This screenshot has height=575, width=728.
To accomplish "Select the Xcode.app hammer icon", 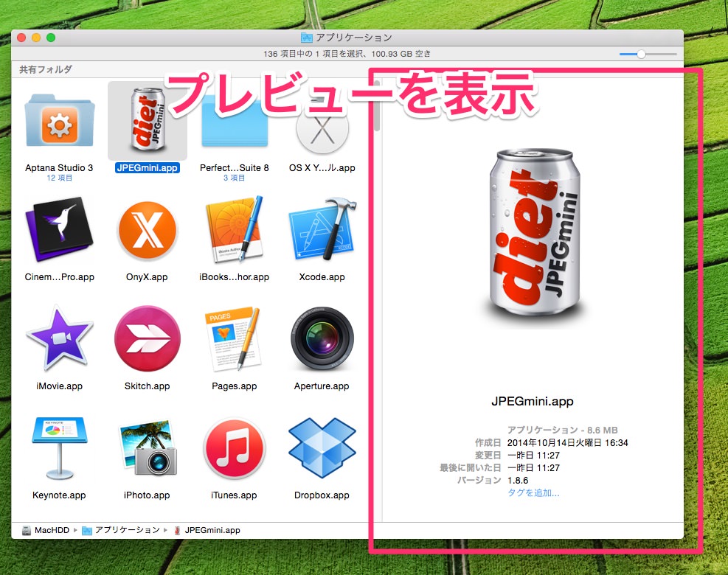I will tap(322, 229).
